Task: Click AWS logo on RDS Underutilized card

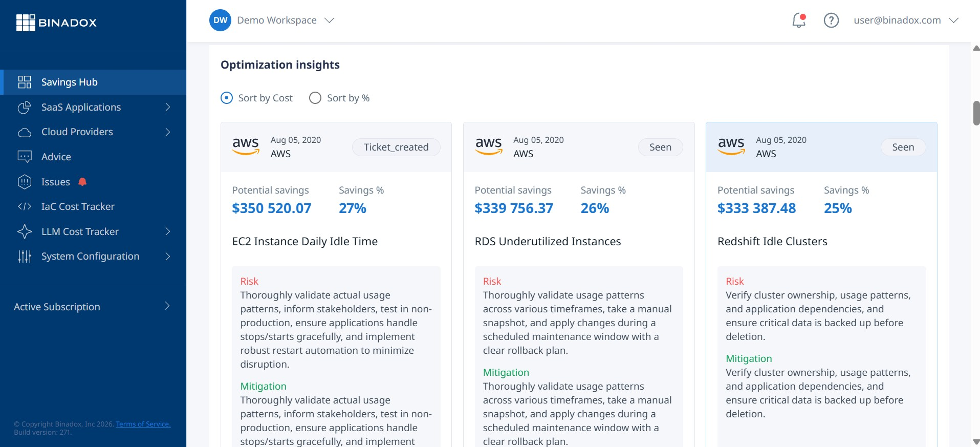Action: (x=489, y=146)
